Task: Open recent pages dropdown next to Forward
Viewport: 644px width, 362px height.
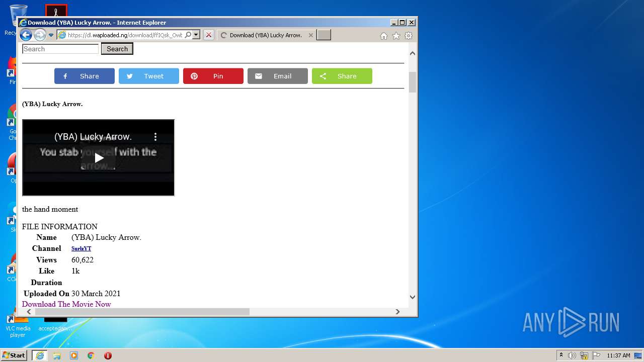Action: (51, 35)
